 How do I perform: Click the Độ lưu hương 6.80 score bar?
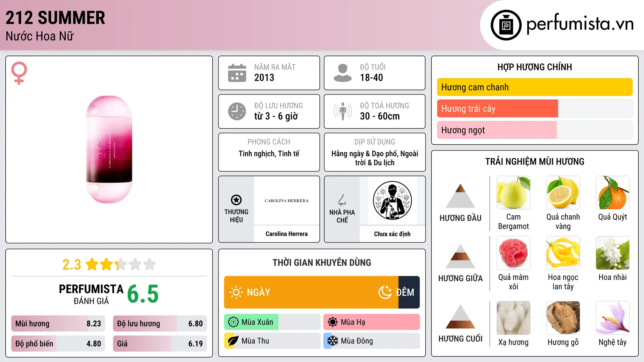(x=160, y=324)
